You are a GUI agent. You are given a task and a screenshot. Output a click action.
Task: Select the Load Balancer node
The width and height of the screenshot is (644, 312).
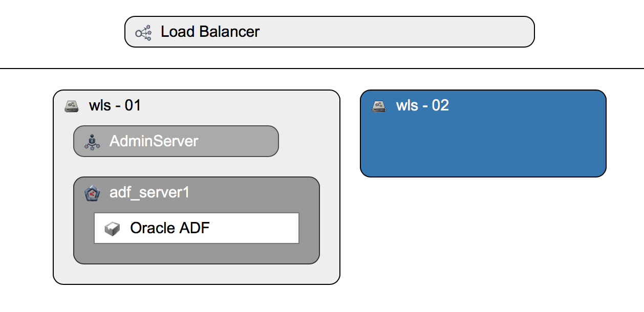[330, 32]
